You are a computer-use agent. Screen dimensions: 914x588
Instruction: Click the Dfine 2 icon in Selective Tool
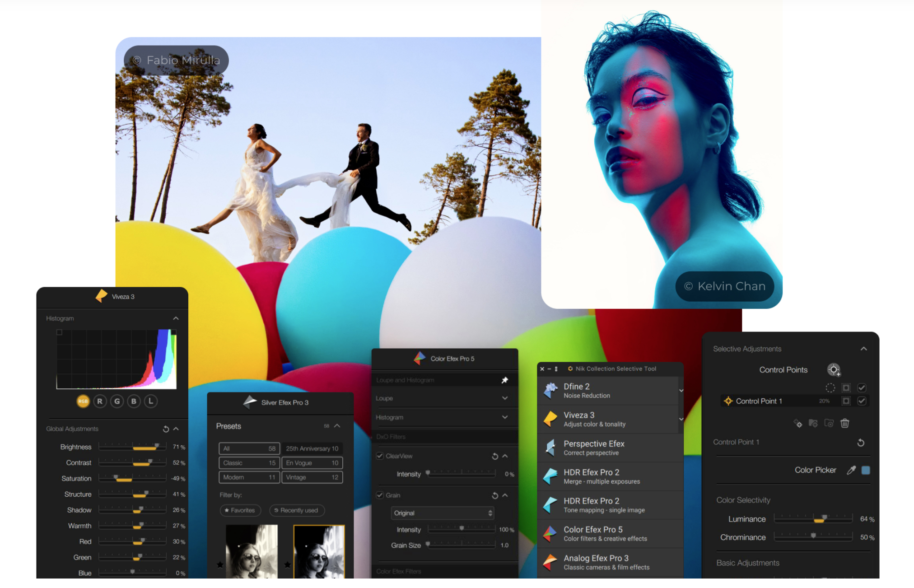[x=550, y=391]
